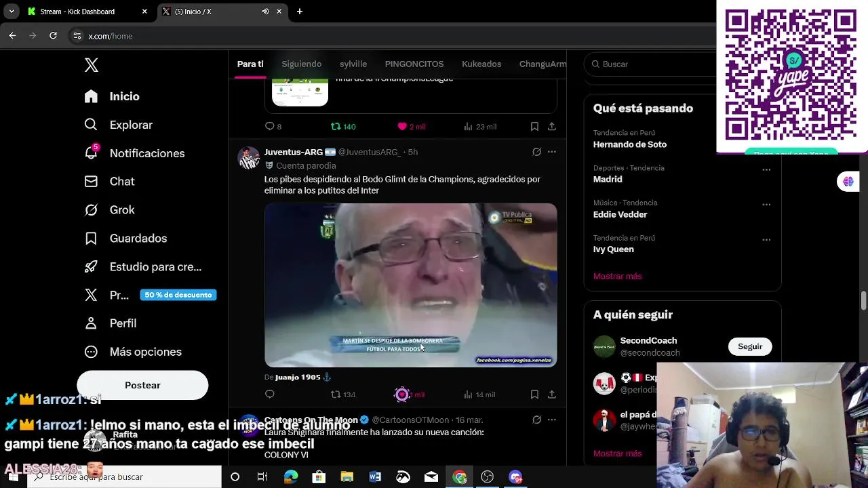
Task: Open more options for Eddie Vedder trend
Action: 766,204
